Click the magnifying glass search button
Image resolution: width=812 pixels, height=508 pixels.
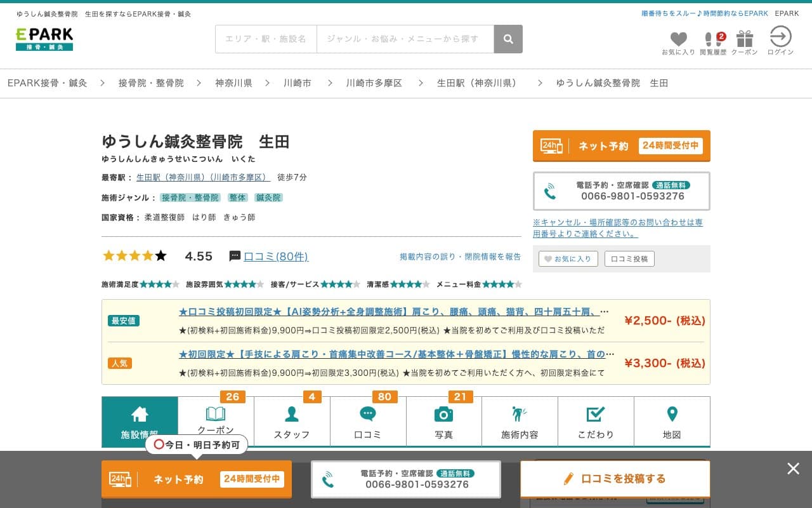(508, 39)
